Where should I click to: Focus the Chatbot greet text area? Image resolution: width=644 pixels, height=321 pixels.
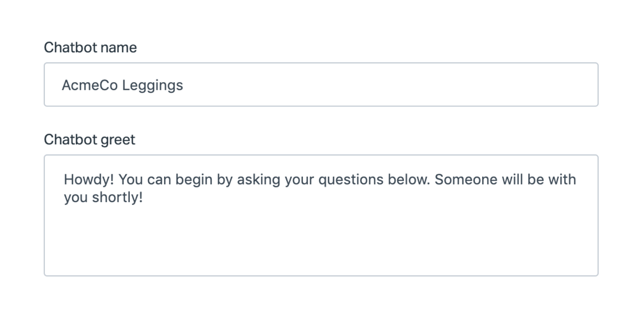tap(321, 215)
